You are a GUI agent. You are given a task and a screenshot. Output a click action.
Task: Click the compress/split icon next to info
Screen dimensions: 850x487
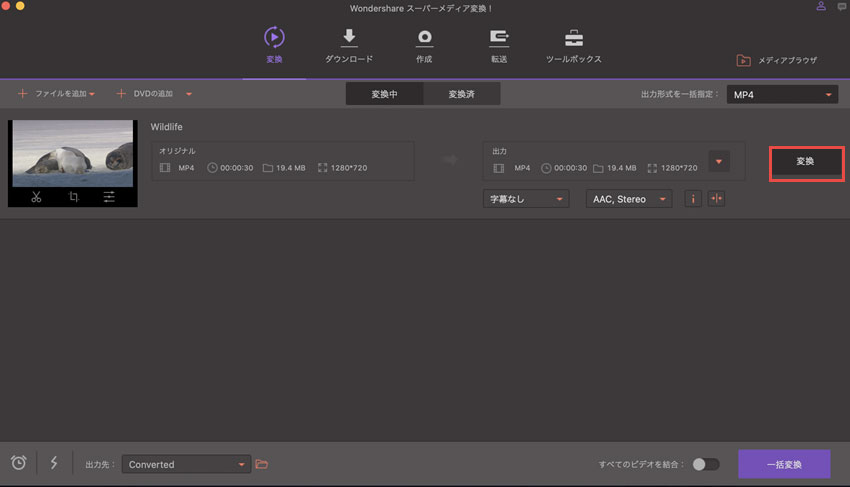(x=716, y=199)
